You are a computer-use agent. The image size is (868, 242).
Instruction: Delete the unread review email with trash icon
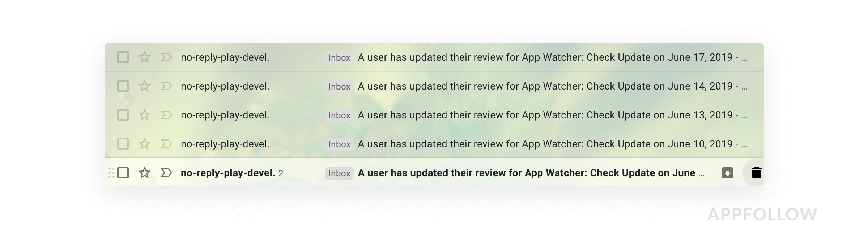(x=756, y=173)
